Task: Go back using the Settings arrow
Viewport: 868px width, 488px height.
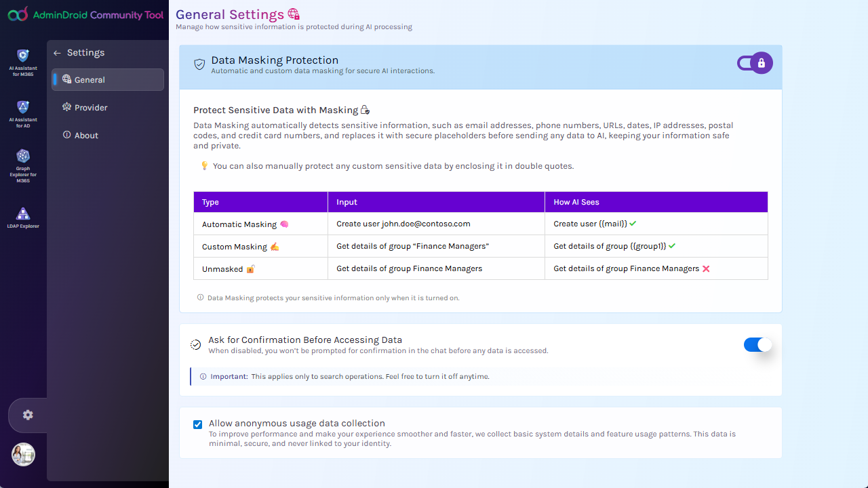Action: [57, 53]
